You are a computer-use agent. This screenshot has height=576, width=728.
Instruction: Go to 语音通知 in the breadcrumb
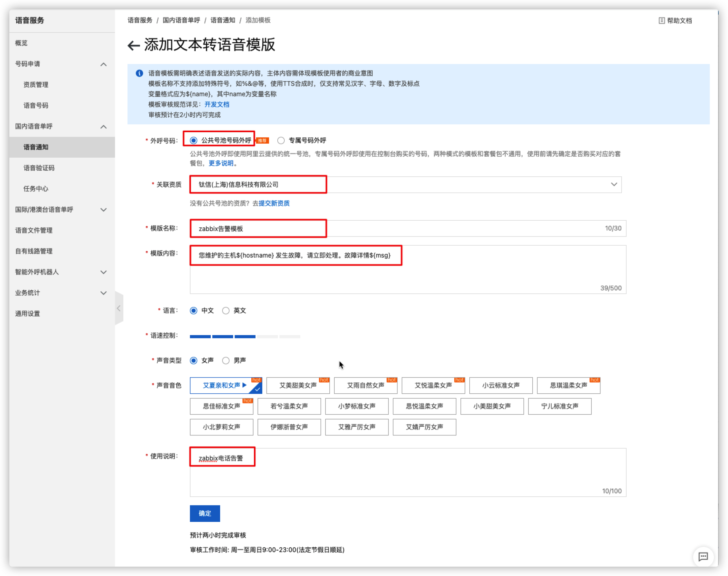tap(223, 20)
